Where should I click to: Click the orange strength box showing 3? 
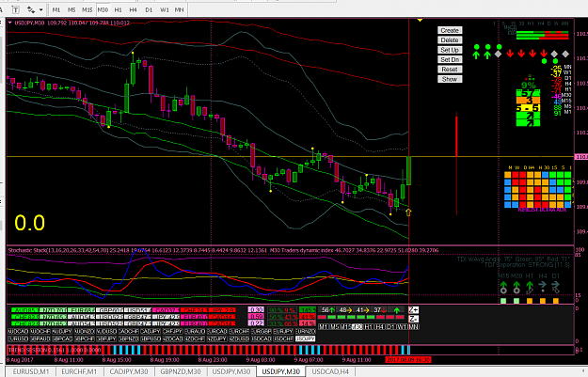point(528,101)
